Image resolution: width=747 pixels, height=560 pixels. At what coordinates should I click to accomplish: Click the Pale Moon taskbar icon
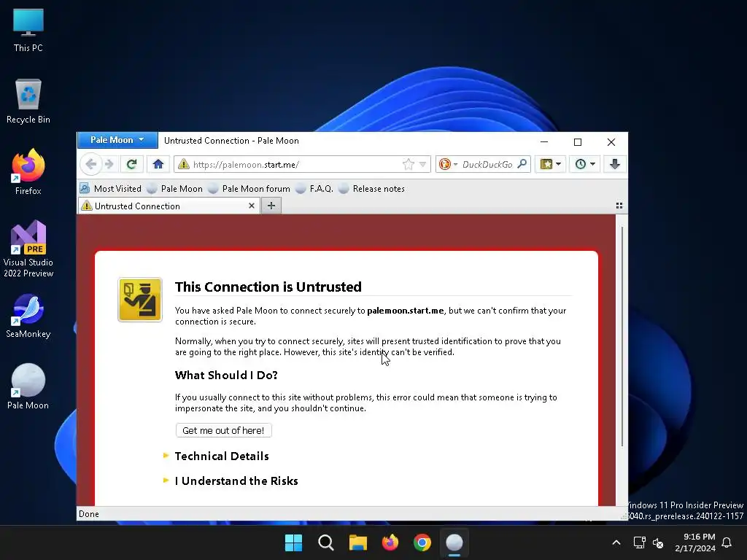(454, 542)
